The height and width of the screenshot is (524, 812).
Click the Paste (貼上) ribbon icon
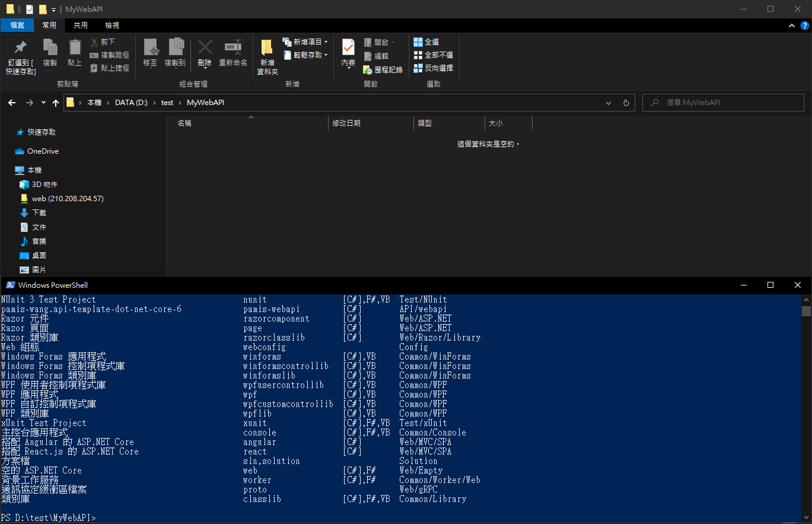[75, 53]
